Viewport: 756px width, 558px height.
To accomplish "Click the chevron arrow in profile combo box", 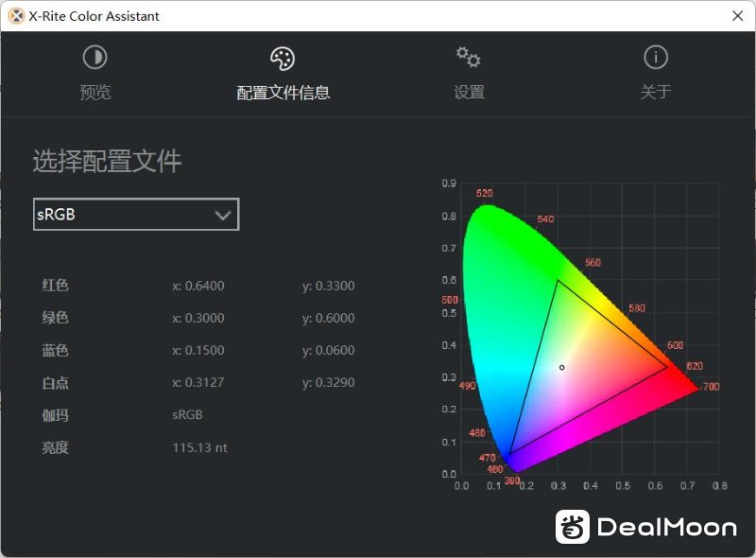I will coord(223,216).
